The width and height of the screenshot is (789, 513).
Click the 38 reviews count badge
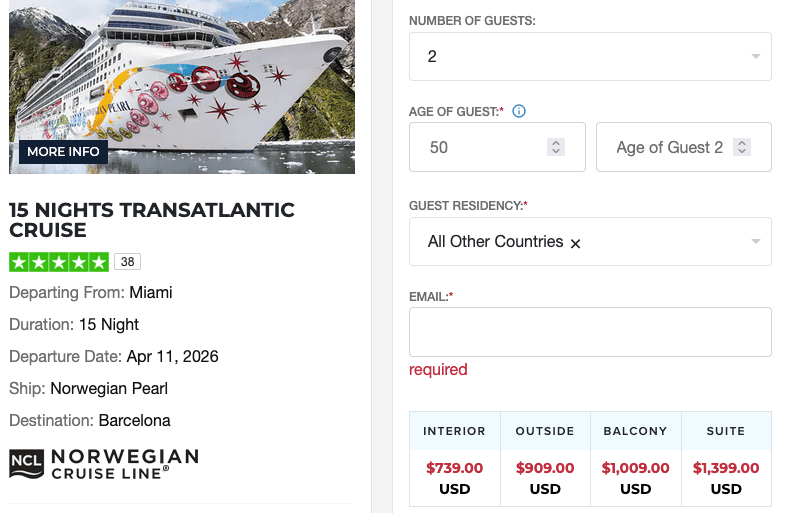coord(127,262)
